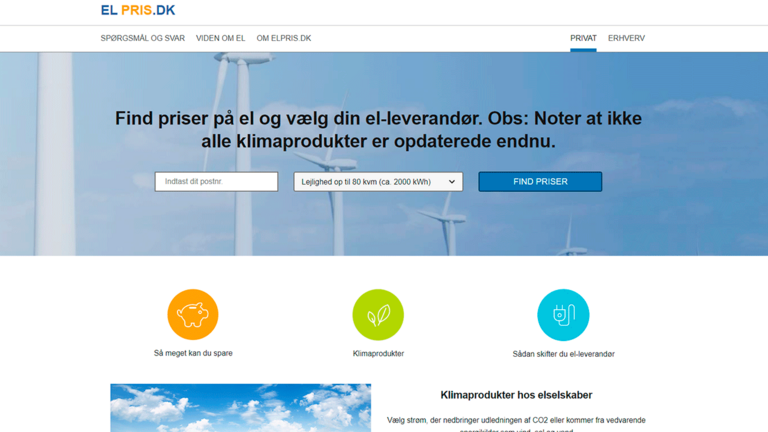The height and width of the screenshot is (432, 768).
Task: Click the Klimaprodukter hos elselskaber heading
Action: click(x=516, y=395)
